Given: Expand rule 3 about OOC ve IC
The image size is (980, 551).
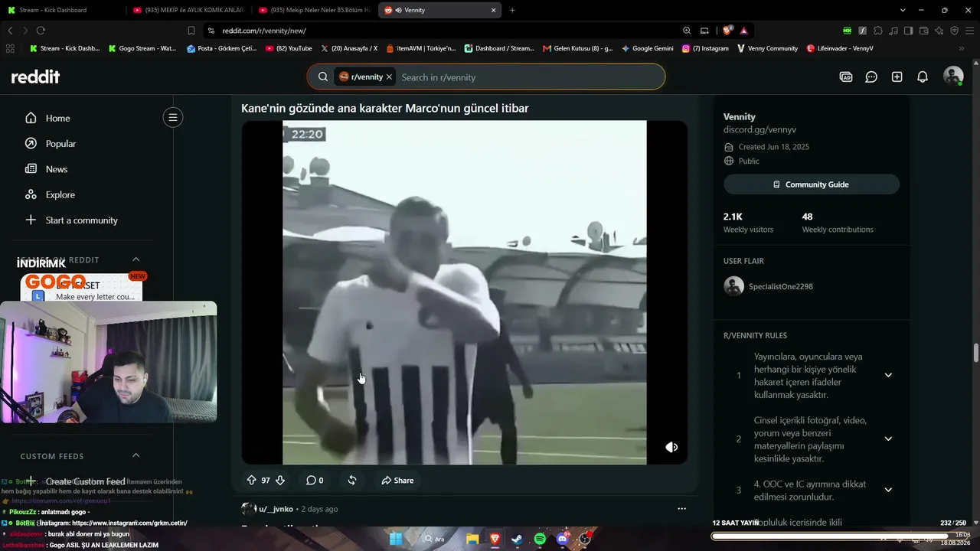Looking at the screenshot, I should point(888,490).
